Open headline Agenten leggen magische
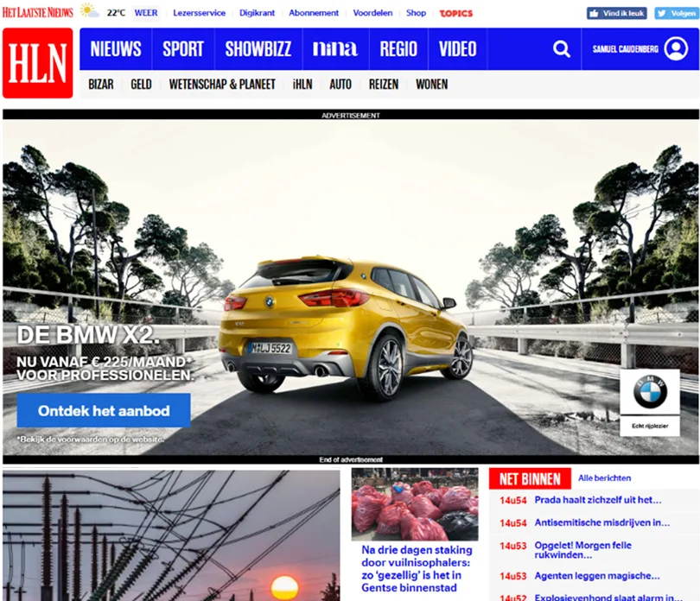700x601 pixels. click(597, 576)
